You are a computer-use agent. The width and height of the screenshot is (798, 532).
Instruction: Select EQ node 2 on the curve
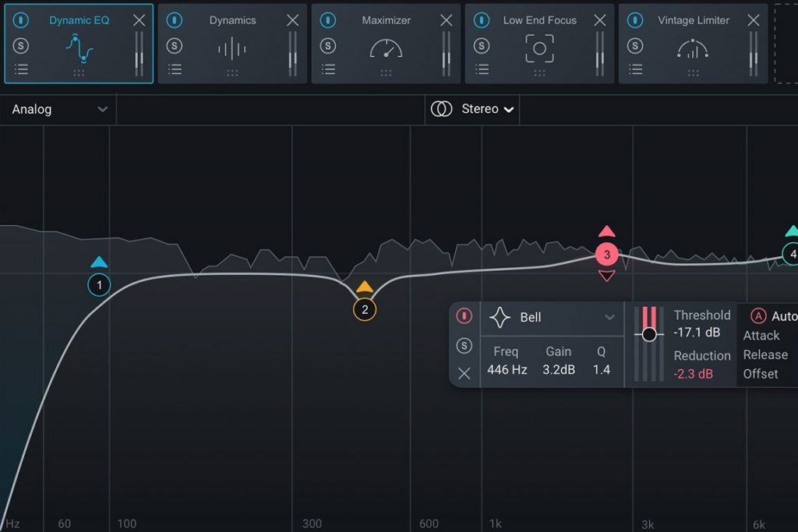365,309
